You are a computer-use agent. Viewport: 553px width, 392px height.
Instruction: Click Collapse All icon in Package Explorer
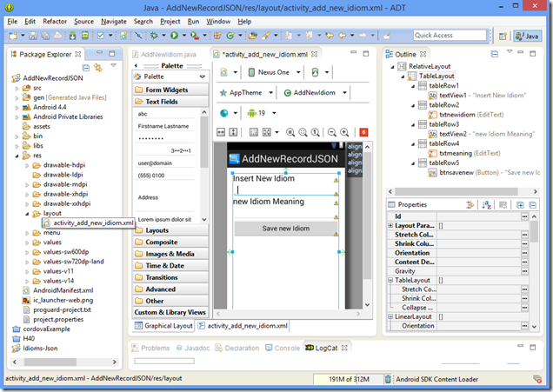pos(86,67)
